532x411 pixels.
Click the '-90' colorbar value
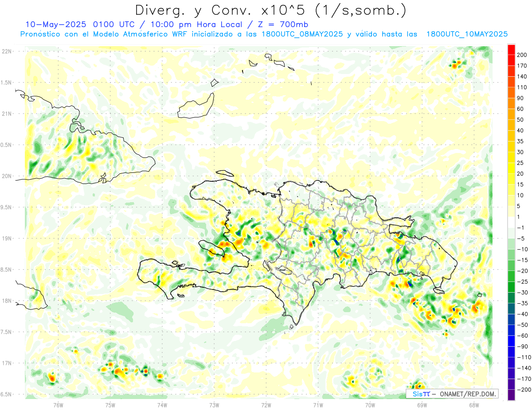click(523, 346)
